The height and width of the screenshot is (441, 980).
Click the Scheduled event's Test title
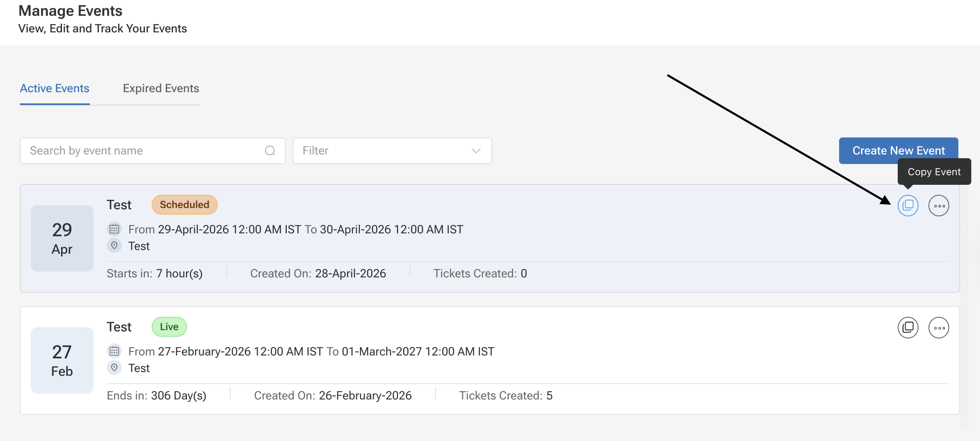coord(119,205)
